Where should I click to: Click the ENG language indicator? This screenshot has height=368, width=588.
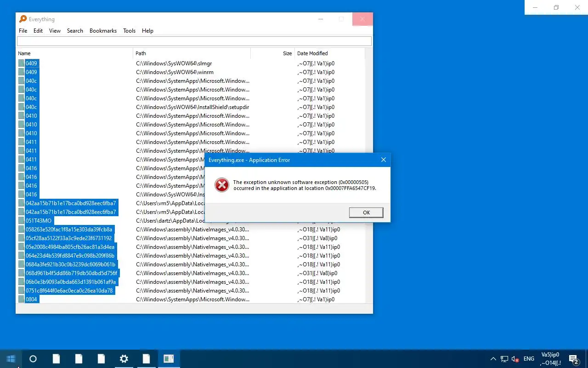(x=529, y=359)
